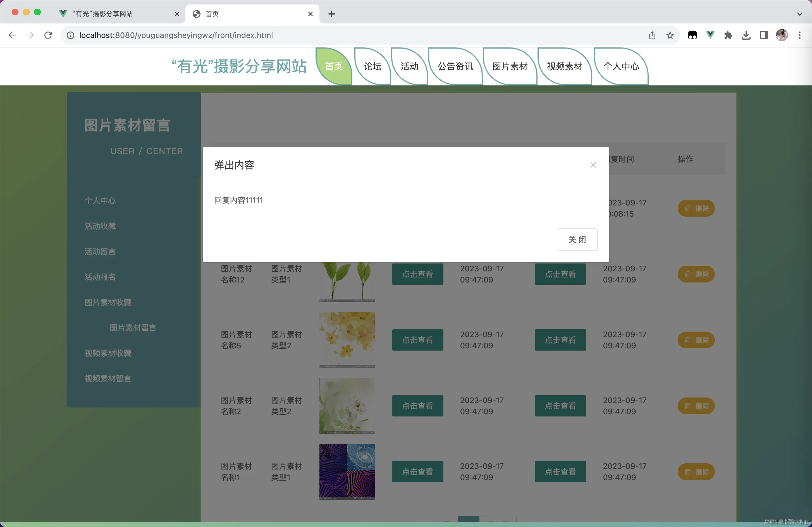The image size is (812, 527).
Task: Open the 图片素材 navigation tab
Action: click(510, 66)
